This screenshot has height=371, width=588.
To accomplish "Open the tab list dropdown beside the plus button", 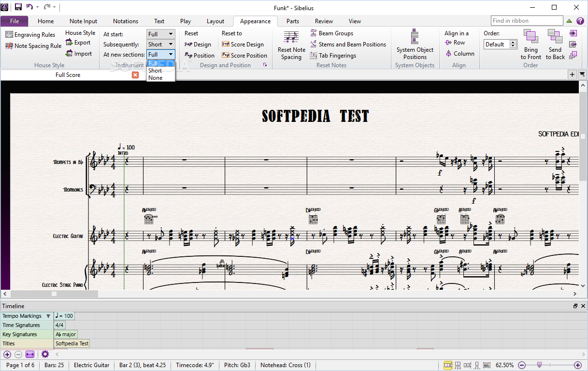I will coord(582,74).
